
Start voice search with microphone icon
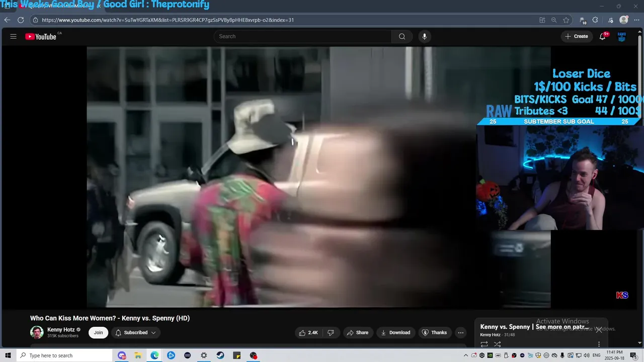(425, 36)
